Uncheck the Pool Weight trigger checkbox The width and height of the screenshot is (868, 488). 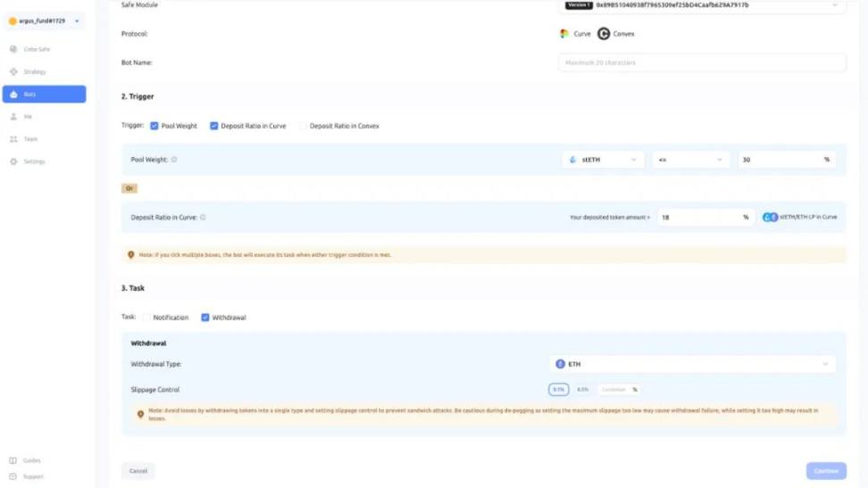154,127
